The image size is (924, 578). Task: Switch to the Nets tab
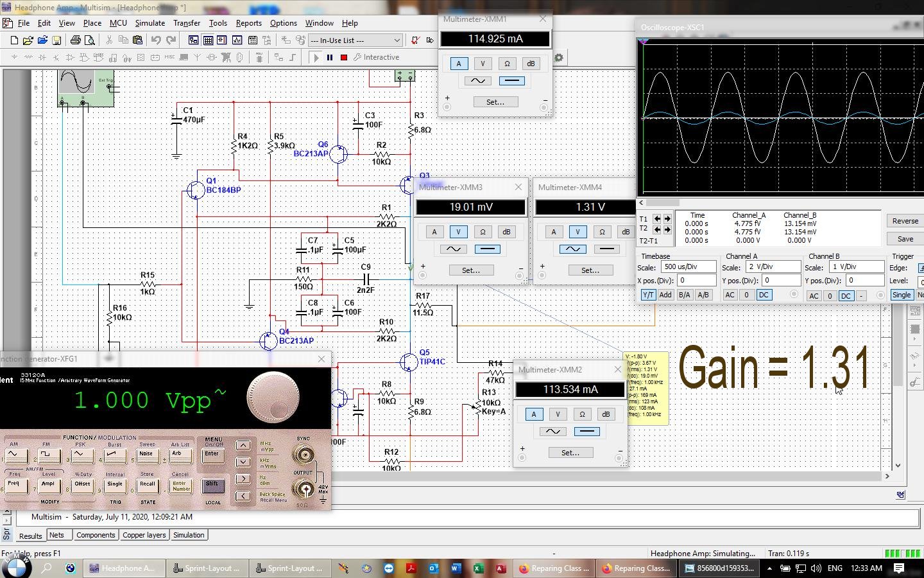point(56,535)
